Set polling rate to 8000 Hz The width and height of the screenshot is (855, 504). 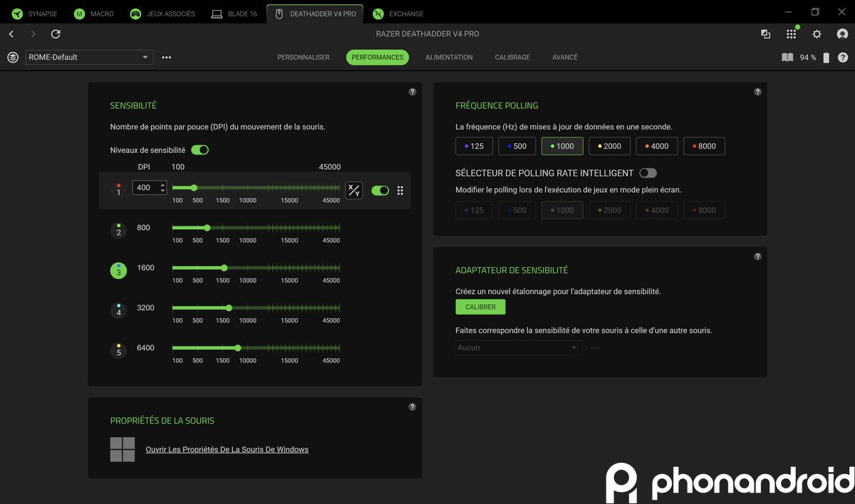[704, 146]
